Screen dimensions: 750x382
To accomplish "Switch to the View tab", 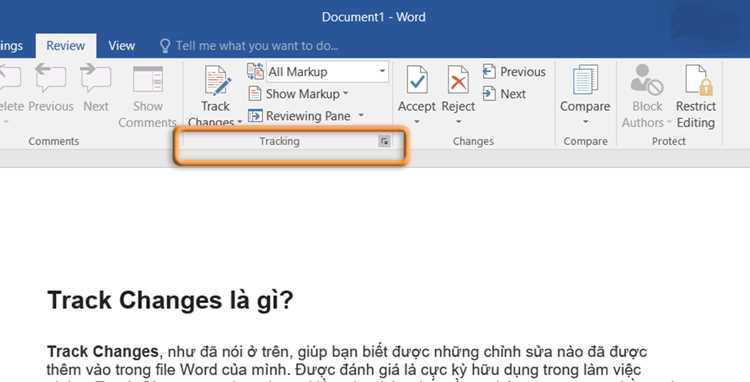I will (x=121, y=46).
